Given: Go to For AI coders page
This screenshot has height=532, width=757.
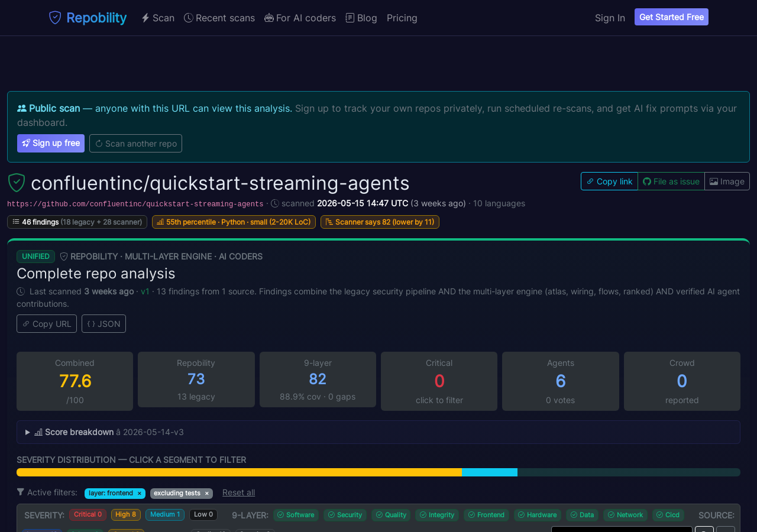Looking at the screenshot, I should tap(300, 18).
